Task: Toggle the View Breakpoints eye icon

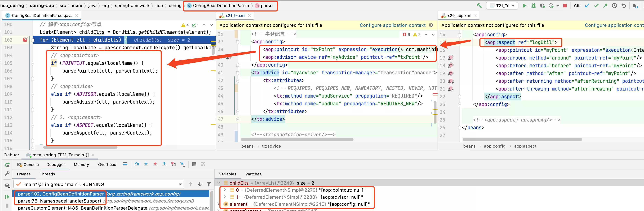Action: click(7, 185)
